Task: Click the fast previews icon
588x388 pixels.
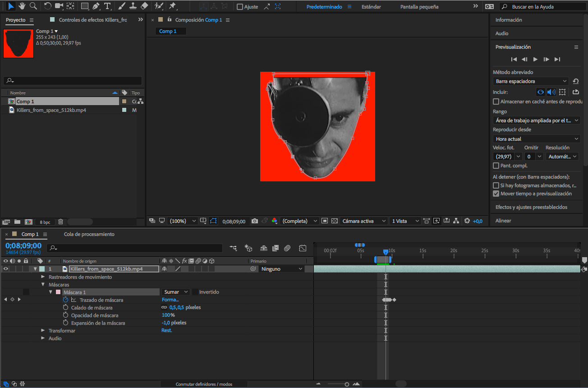Action: pos(436,221)
